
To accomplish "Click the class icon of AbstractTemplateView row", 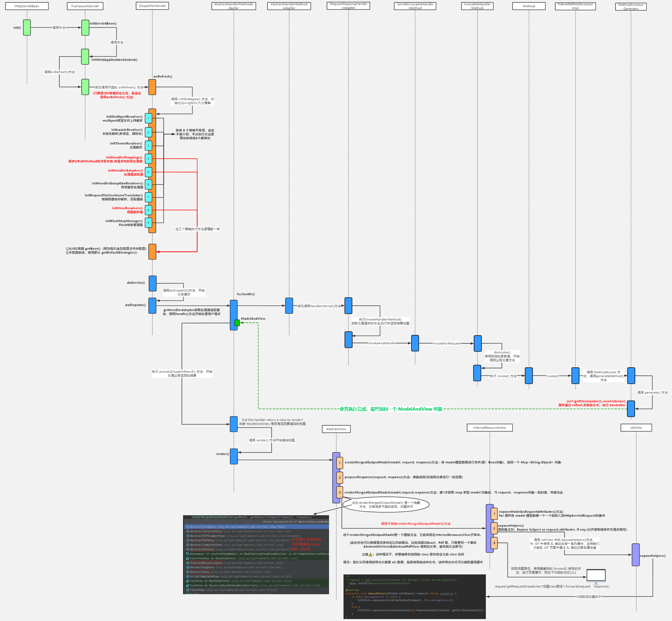I will pyautogui.click(x=188, y=545).
